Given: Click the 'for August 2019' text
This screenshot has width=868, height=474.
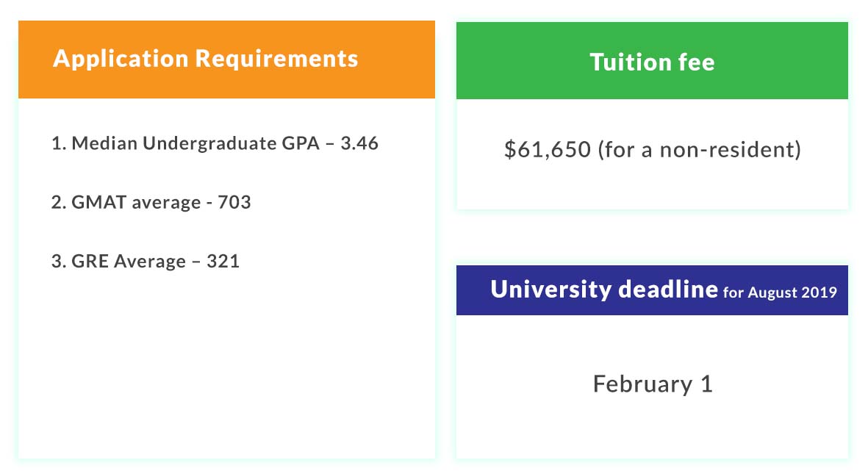Looking at the screenshot, I should (x=780, y=292).
